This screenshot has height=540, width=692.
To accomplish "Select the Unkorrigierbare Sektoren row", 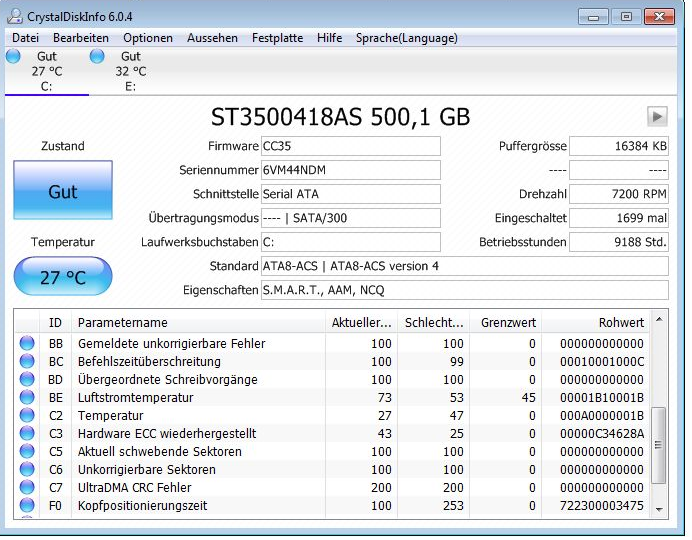I will point(332,470).
